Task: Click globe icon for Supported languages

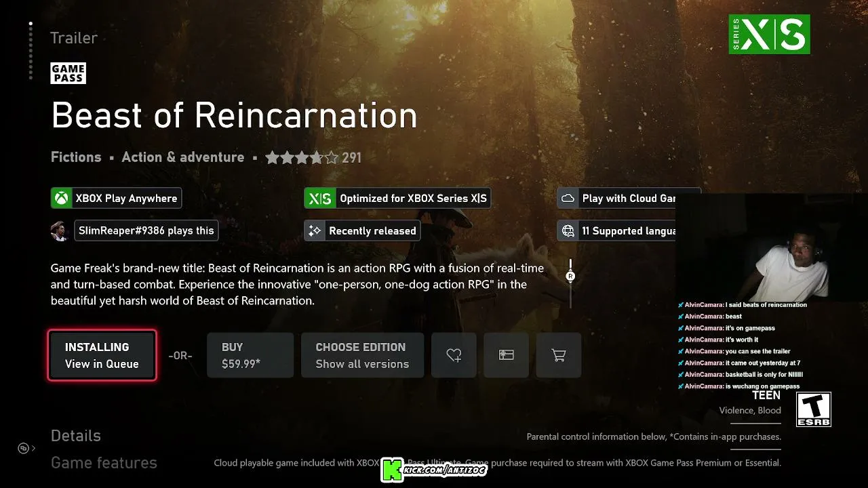Action: (x=568, y=230)
